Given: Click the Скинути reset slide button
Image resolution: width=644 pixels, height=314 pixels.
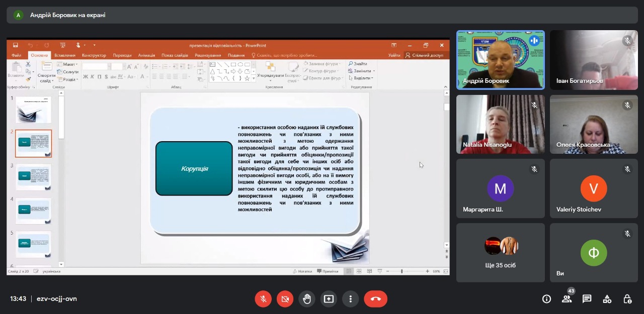Looking at the screenshot, I should [x=68, y=72].
